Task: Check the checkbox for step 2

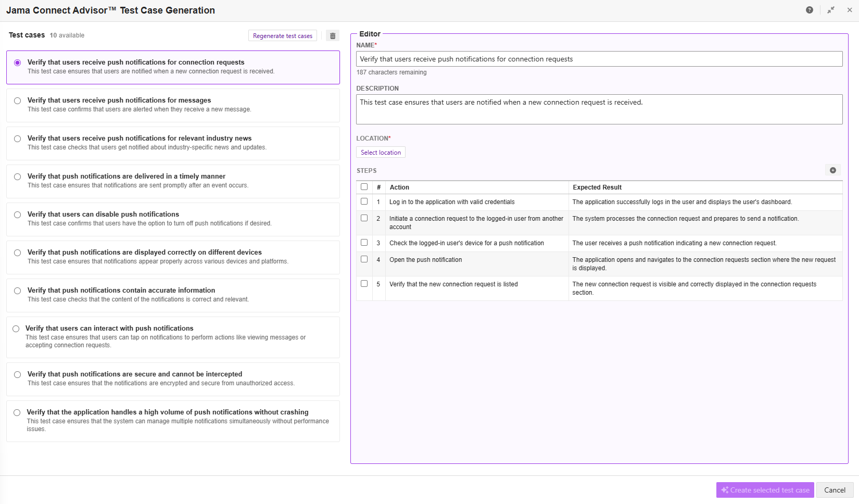Action: coord(364,218)
